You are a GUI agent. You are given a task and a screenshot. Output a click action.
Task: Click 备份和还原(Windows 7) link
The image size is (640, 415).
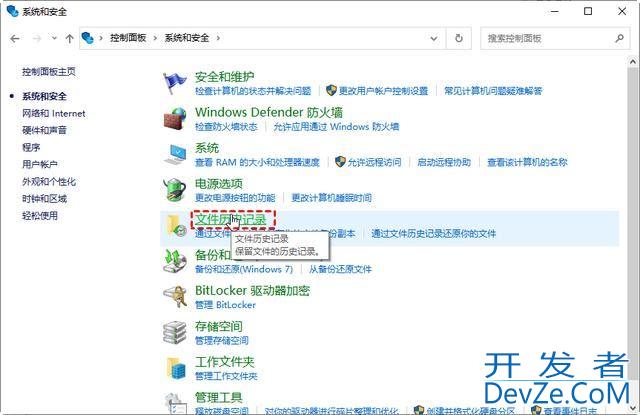[244, 269]
